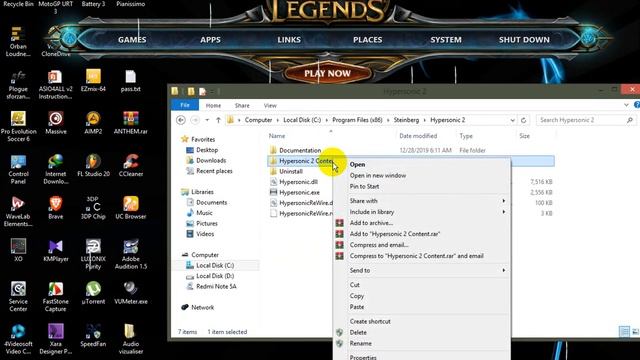Choose Create shortcut
Image resolution: width=640 pixels, height=360 pixels.
[x=422, y=321]
